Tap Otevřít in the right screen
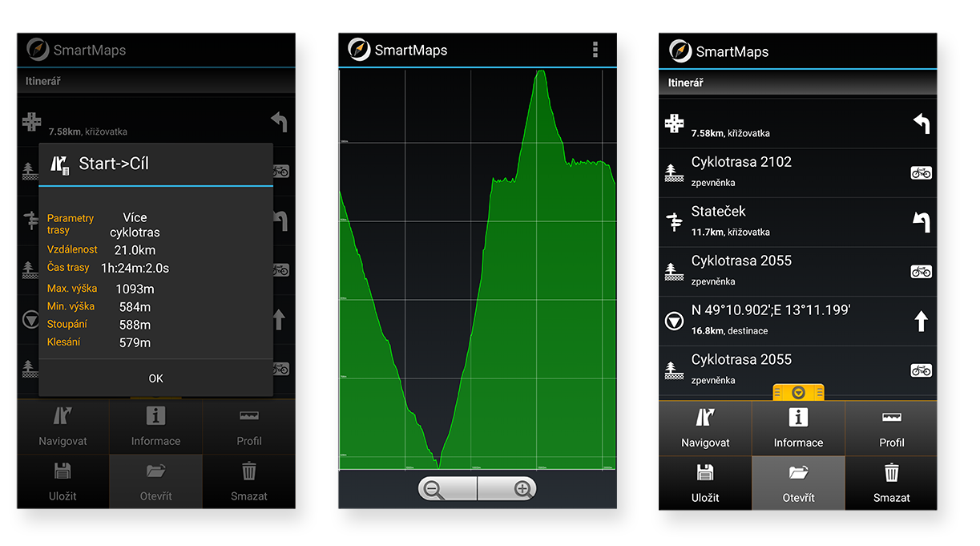980x546 pixels. [798, 483]
